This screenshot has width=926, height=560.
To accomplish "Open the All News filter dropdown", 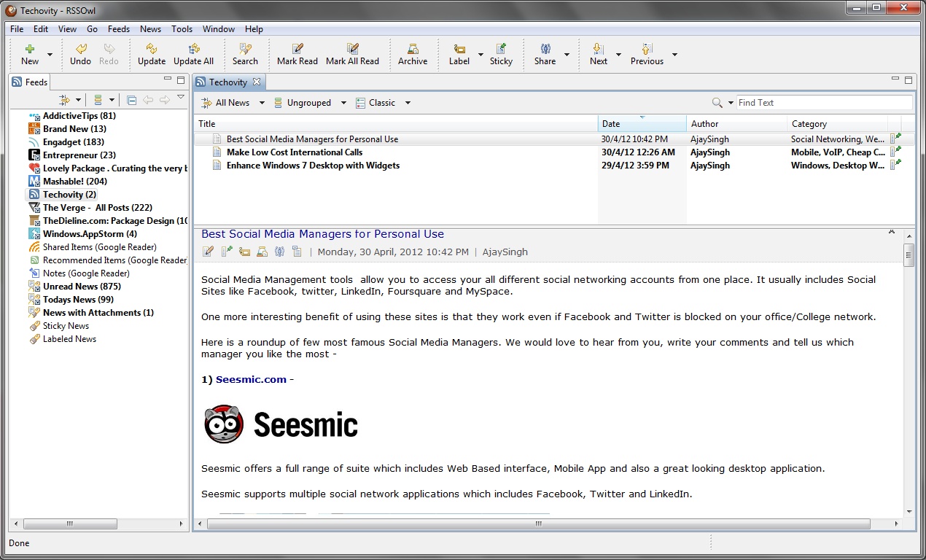I will pyautogui.click(x=262, y=103).
